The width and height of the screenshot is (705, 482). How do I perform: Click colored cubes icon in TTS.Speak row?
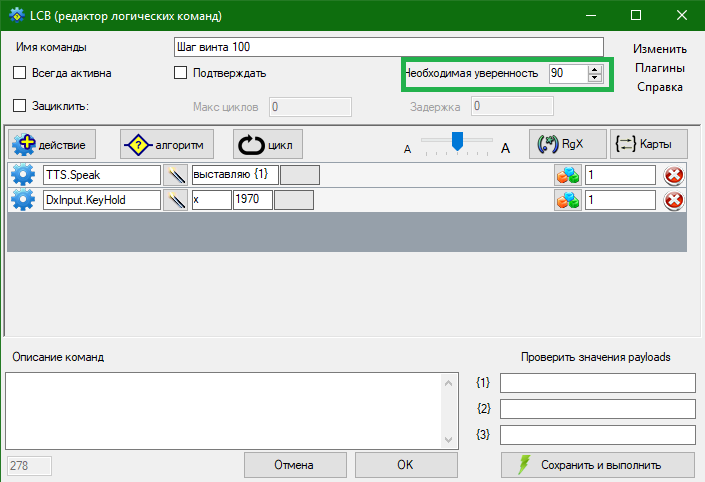[x=568, y=175]
